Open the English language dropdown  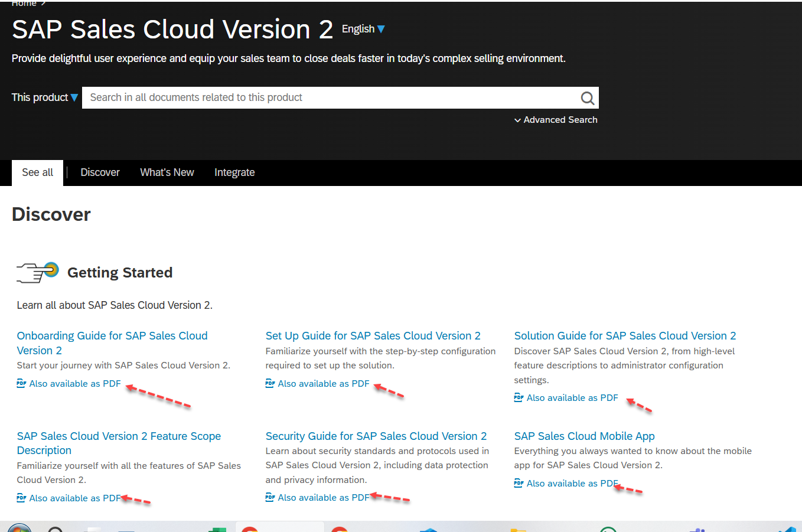pyautogui.click(x=363, y=29)
